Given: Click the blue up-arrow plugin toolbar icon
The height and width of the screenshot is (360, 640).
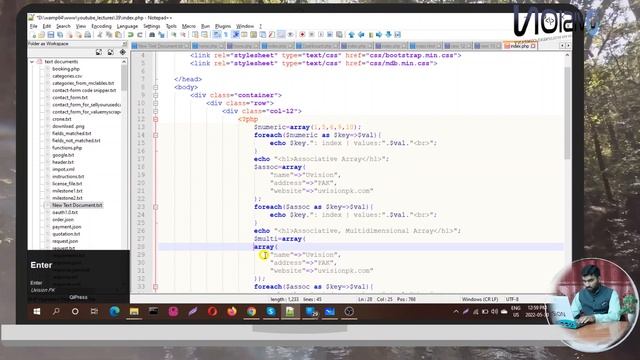Looking at the screenshot, I should [351, 35].
